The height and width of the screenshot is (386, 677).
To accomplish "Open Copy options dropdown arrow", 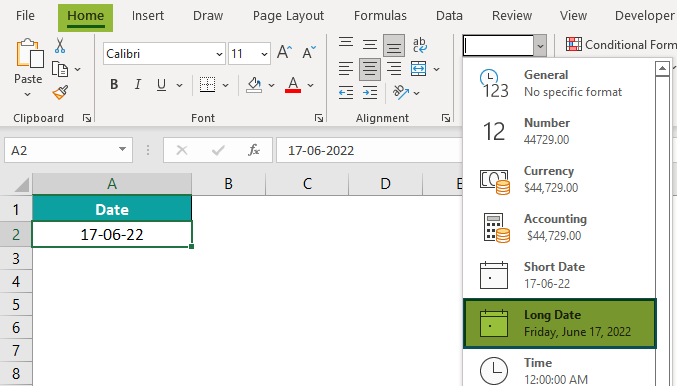I will [77, 69].
